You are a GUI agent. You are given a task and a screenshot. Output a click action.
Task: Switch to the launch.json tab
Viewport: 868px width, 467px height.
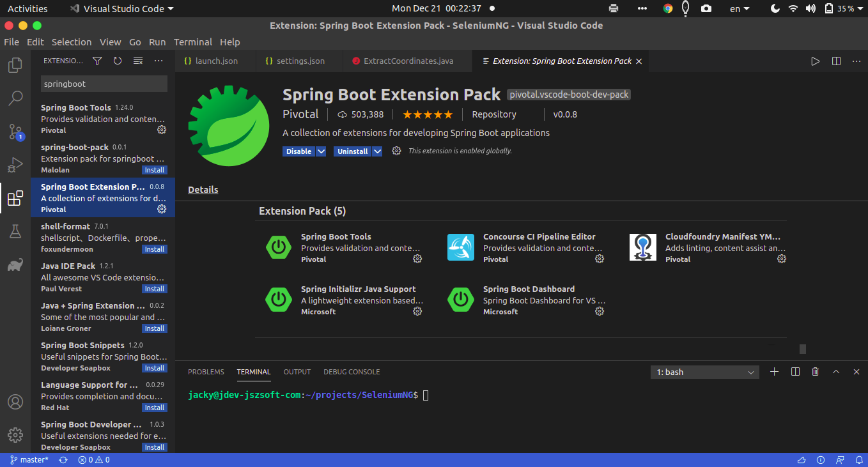(215, 61)
